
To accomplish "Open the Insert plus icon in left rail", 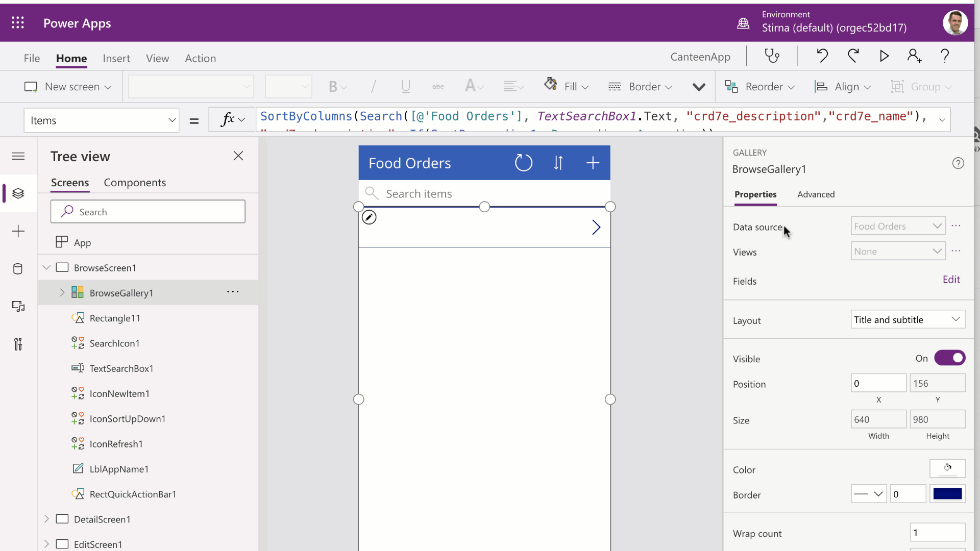I will 18,231.
